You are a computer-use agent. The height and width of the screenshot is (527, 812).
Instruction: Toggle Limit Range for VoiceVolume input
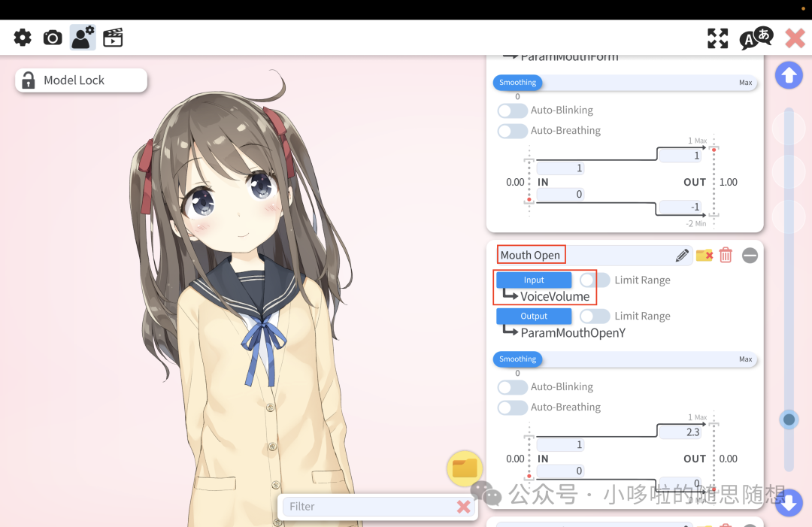click(x=595, y=280)
